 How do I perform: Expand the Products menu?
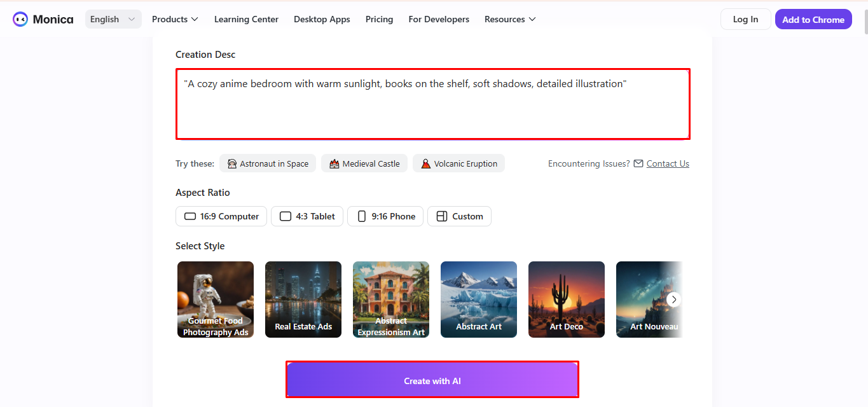tap(175, 19)
